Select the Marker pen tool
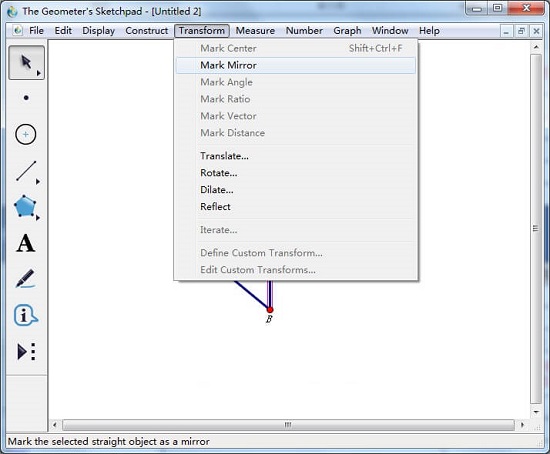550x454 pixels. click(x=25, y=279)
